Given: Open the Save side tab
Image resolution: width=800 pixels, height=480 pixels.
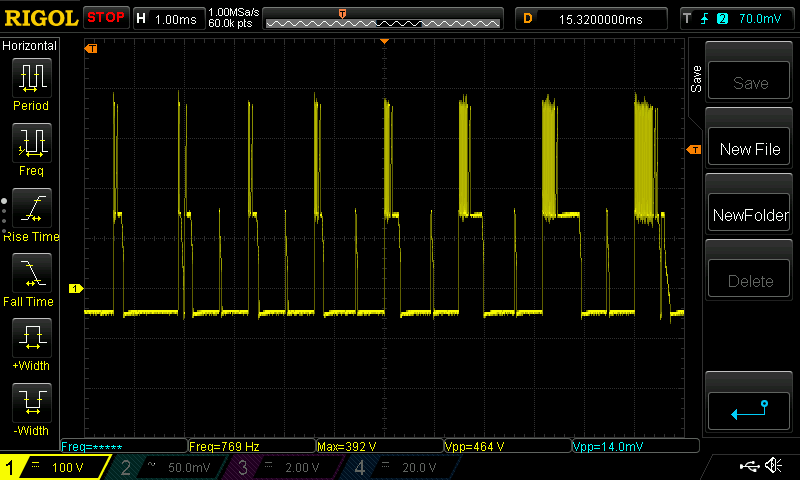Looking at the screenshot, I should (x=696, y=79).
